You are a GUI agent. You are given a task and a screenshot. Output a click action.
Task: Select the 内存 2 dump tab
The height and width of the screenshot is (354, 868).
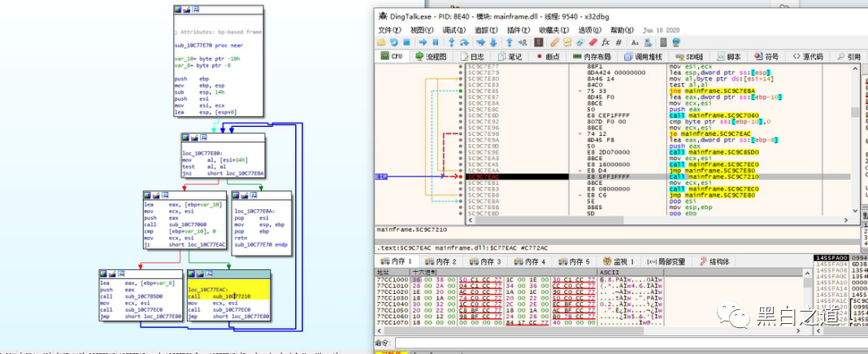(x=441, y=261)
